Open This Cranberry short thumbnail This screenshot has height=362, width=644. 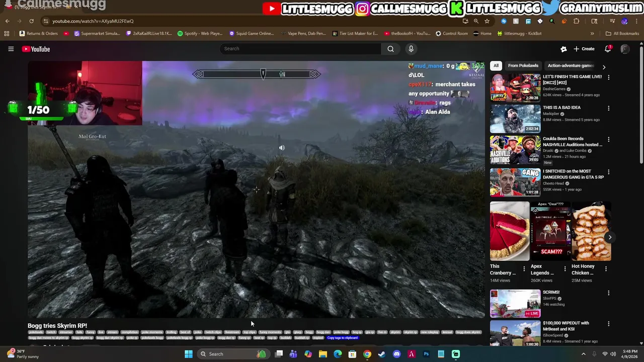click(x=510, y=231)
